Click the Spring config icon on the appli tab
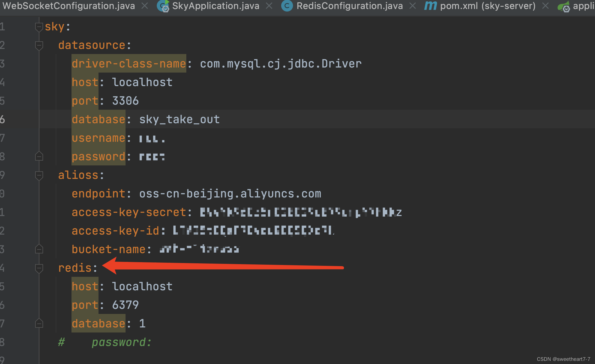This screenshot has height=364, width=595. coord(564,6)
